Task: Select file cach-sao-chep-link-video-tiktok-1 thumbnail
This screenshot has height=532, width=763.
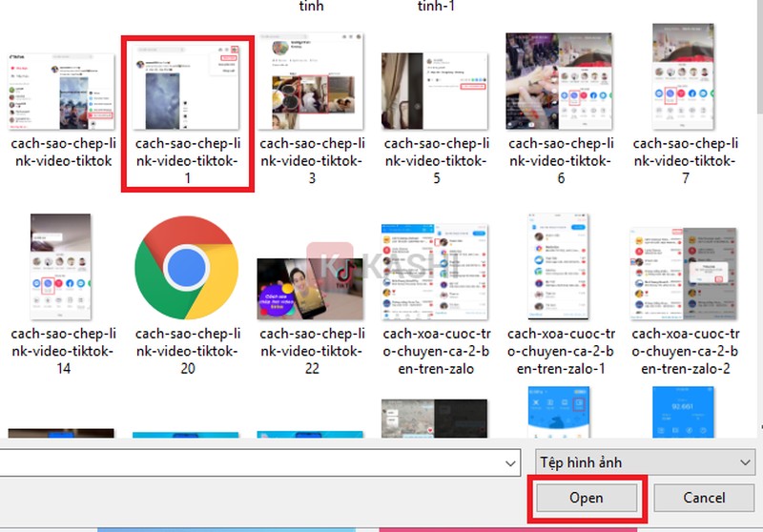Action: coord(186,87)
